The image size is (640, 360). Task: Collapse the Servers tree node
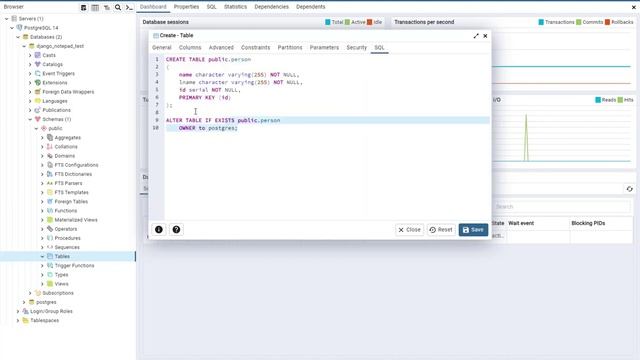point(6,19)
